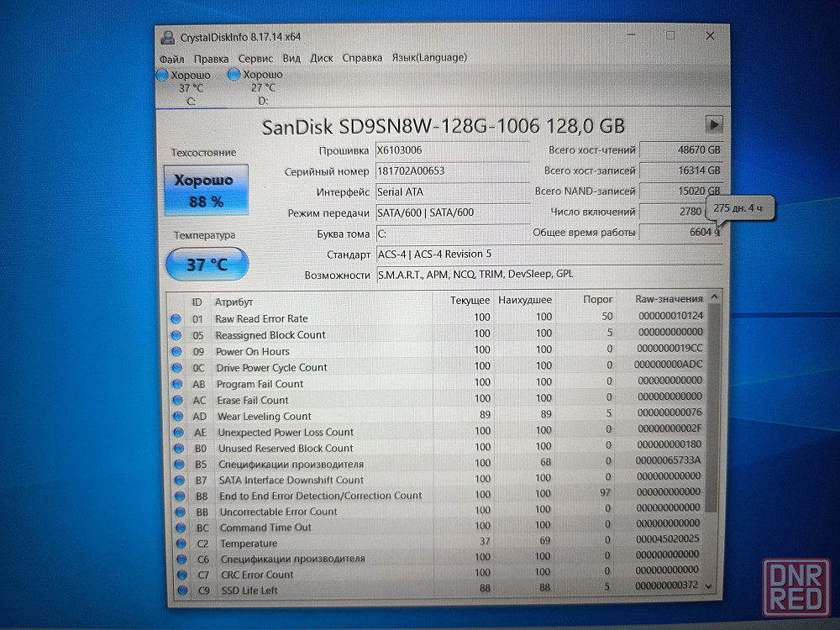Click status circle for End to End Error Detection
This screenshot has height=630, width=840.
point(181,496)
